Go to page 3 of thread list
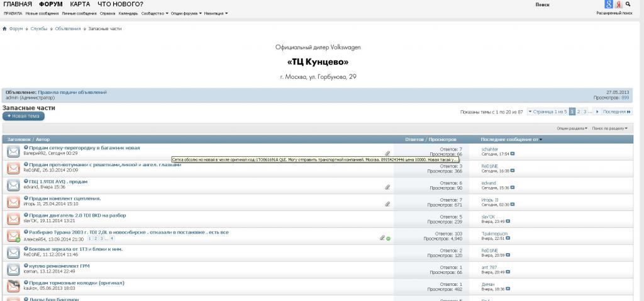Viewport: 644px width, 301px height. 584,112
